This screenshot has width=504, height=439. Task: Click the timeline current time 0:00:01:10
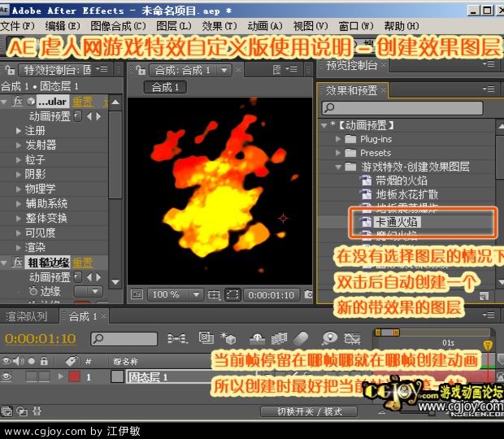41,339
